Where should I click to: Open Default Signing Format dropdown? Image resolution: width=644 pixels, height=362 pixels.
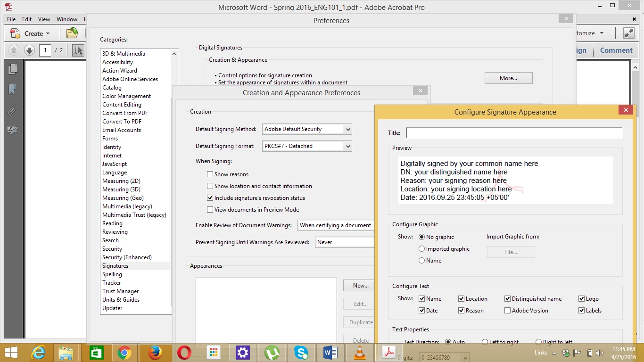pos(307,146)
